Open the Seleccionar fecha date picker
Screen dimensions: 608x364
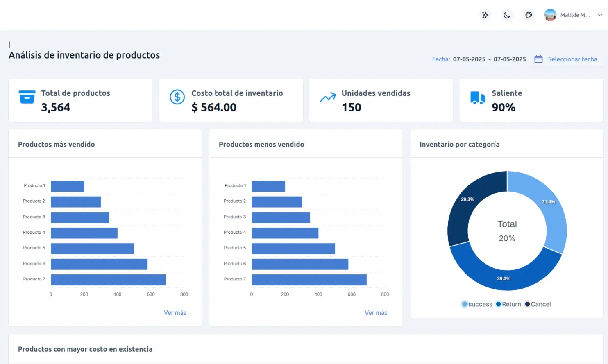[x=572, y=59]
